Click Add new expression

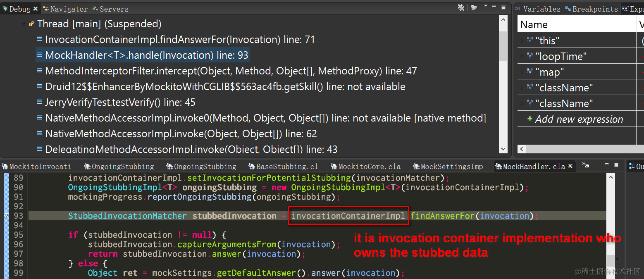pos(579,119)
